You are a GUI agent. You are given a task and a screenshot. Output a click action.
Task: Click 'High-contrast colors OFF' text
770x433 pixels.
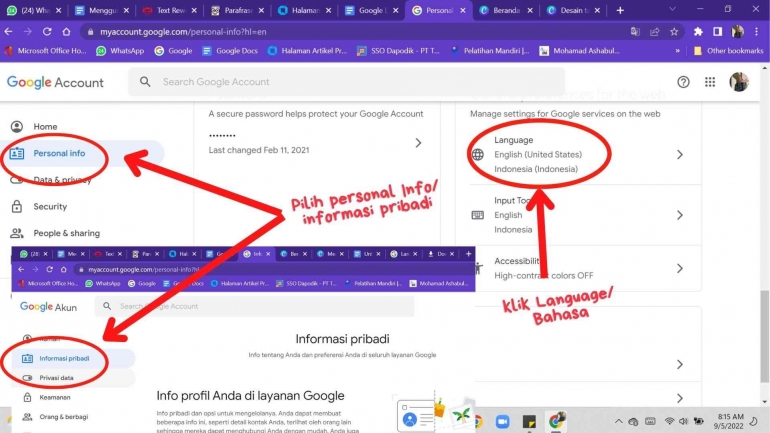point(544,275)
